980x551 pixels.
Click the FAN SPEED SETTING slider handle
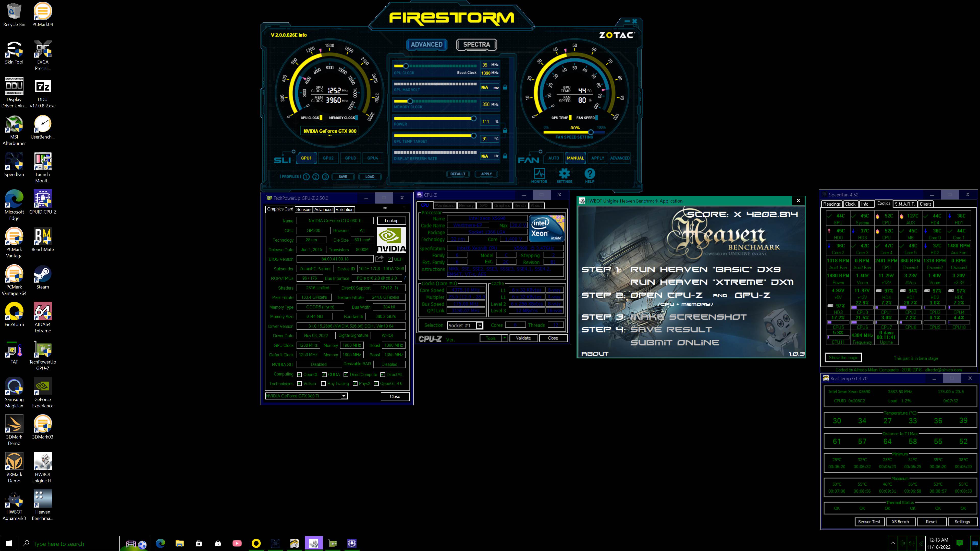point(591,132)
